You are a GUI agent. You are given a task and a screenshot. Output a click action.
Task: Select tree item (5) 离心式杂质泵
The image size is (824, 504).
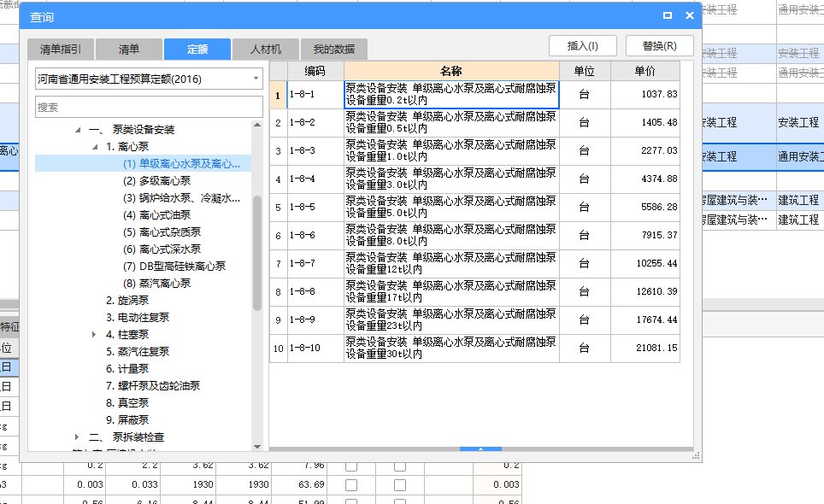pos(162,232)
